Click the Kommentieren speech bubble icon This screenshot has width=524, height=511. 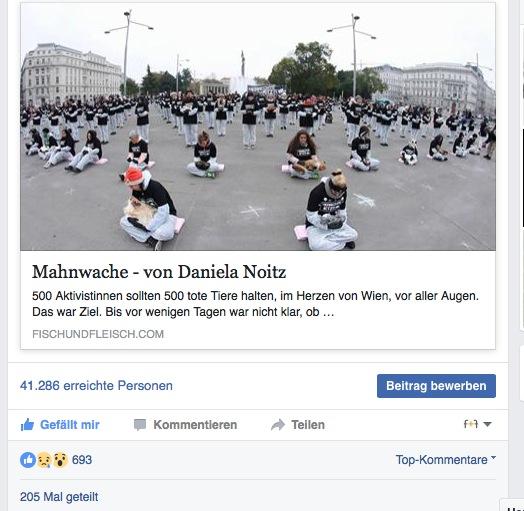coord(140,425)
